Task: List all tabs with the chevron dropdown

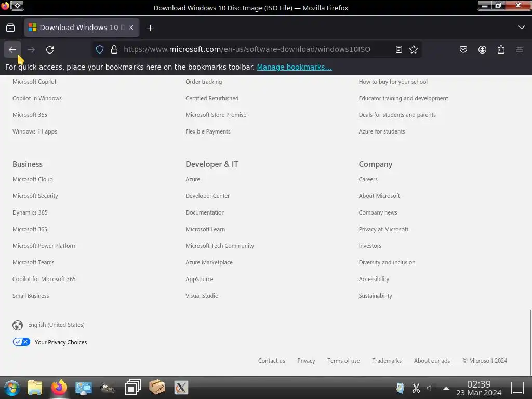Action: click(x=522, y=28)
